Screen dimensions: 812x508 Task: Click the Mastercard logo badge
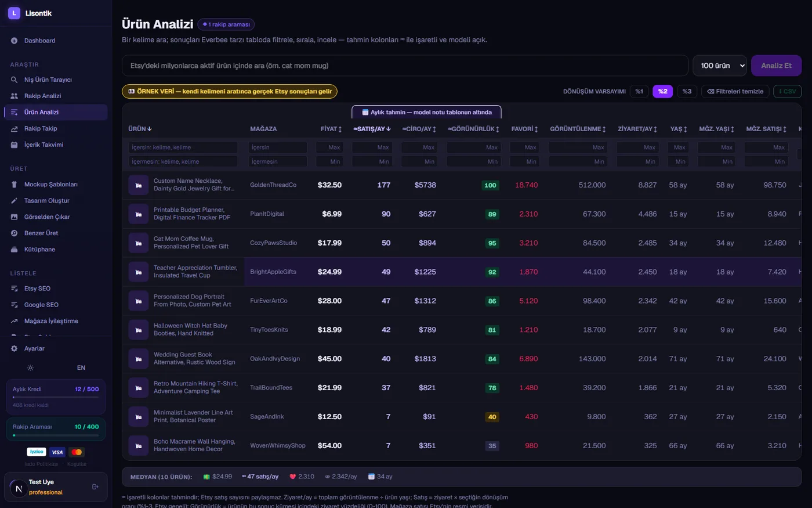pos(77,452)
